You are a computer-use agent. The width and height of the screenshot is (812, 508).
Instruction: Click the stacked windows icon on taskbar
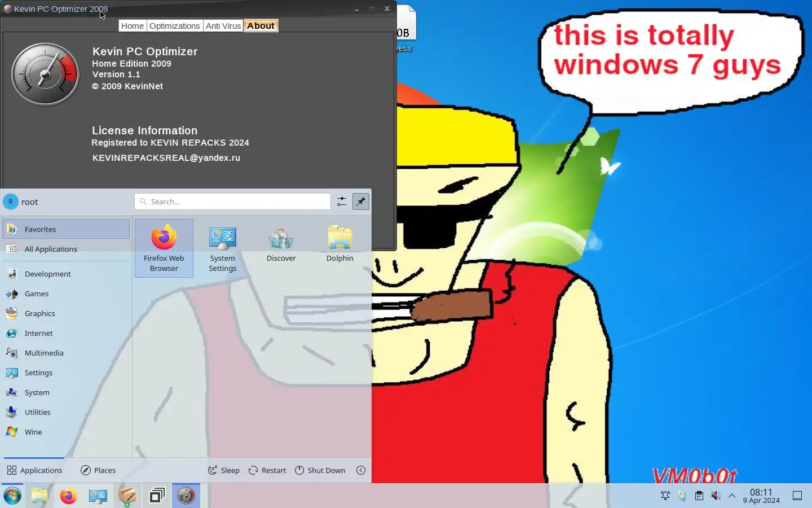(157, 496)
